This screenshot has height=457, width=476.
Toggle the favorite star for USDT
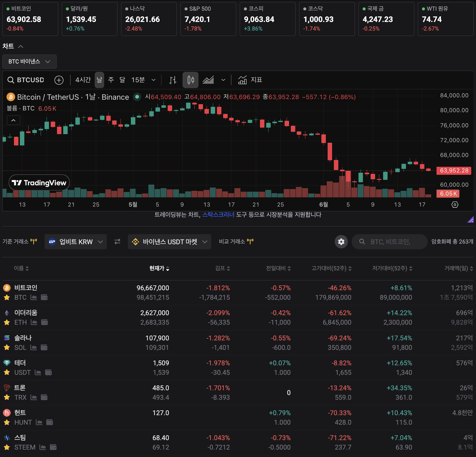7,372
